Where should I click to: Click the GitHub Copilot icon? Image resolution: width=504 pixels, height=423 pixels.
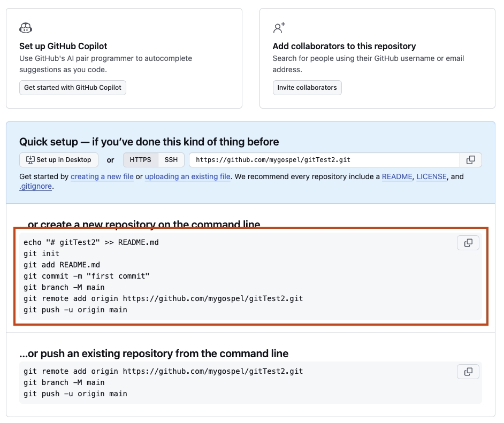(26, 28)
